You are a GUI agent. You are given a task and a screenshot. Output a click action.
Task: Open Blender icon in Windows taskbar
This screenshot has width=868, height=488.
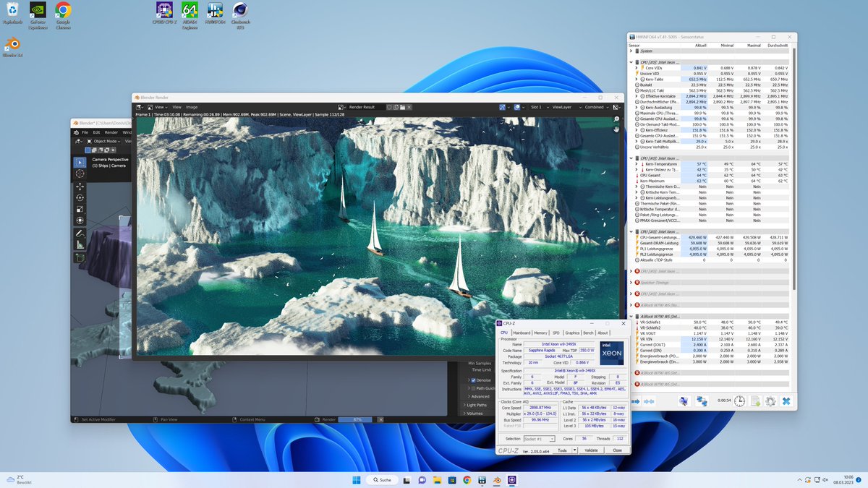coord(497,480)
